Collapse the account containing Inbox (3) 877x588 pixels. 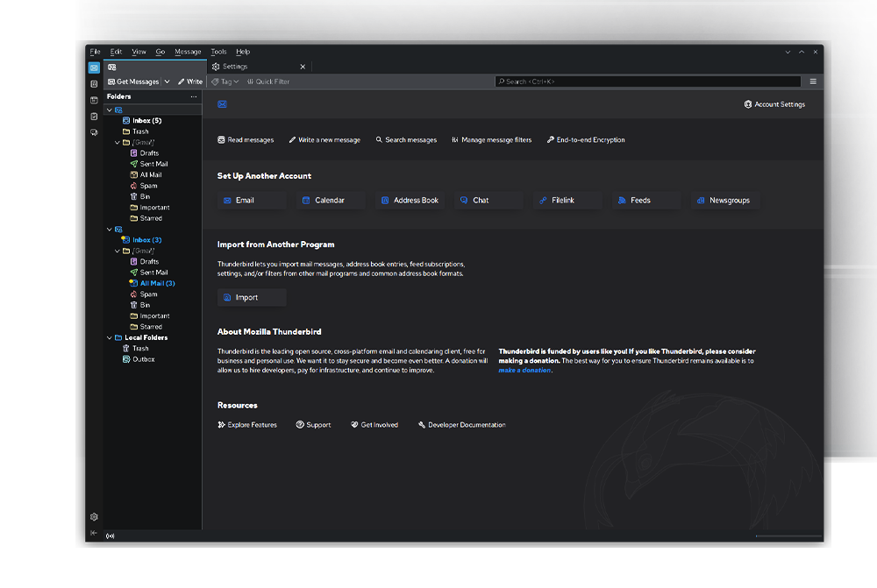coord(110,230)
